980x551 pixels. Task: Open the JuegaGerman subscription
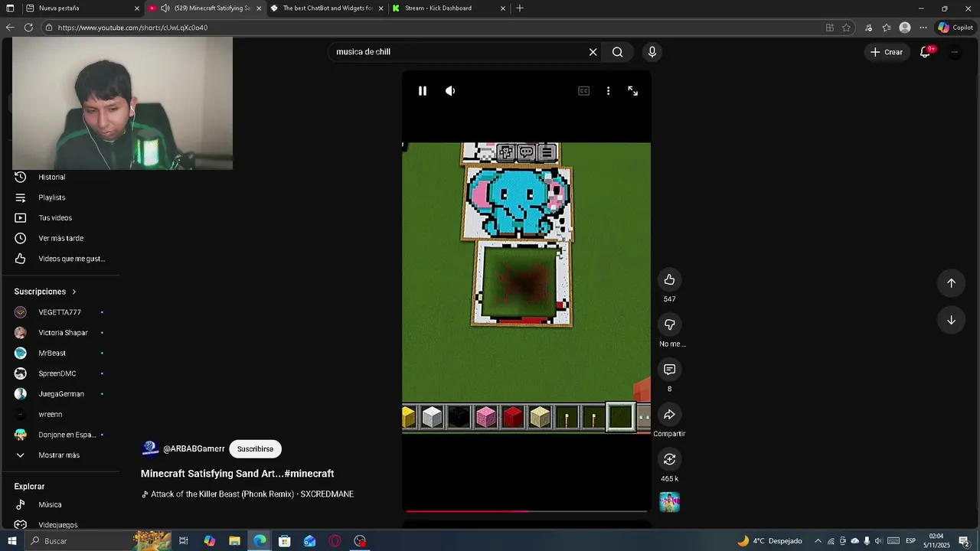tap(60, 394)
